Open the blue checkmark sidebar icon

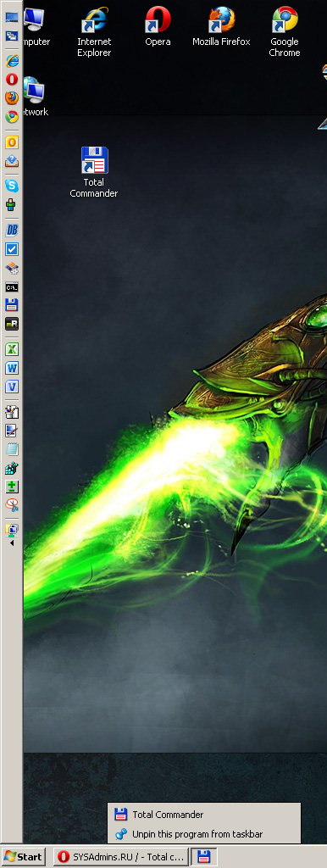point(12,249)
